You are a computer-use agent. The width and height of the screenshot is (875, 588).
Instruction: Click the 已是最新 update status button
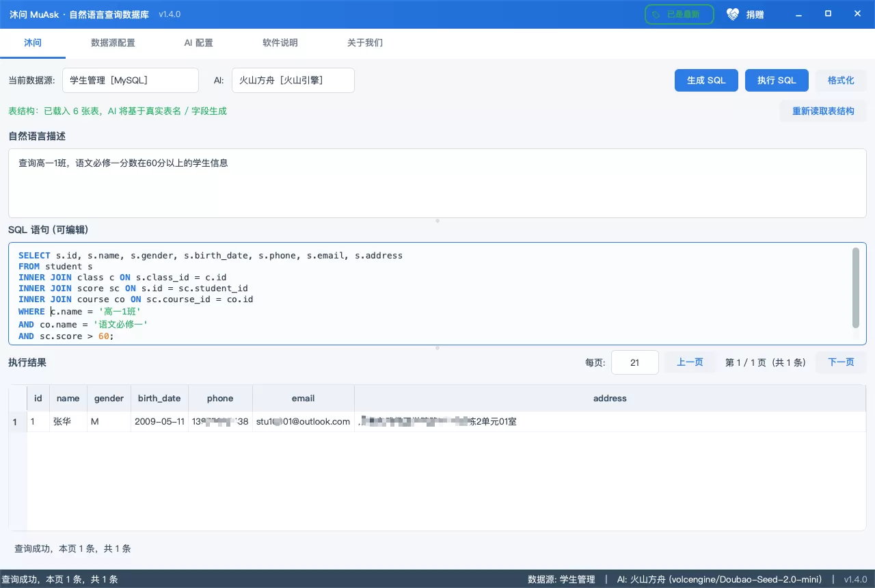[x=679, y=14]
